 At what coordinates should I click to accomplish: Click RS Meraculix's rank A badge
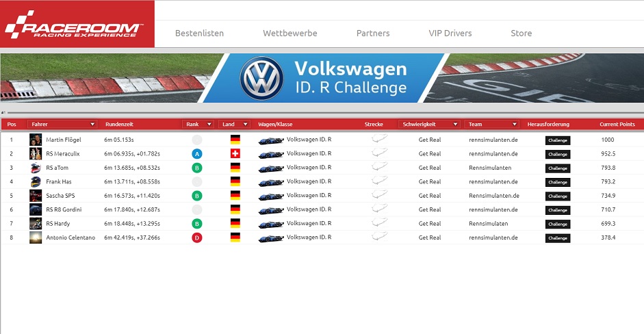[196, 154]
